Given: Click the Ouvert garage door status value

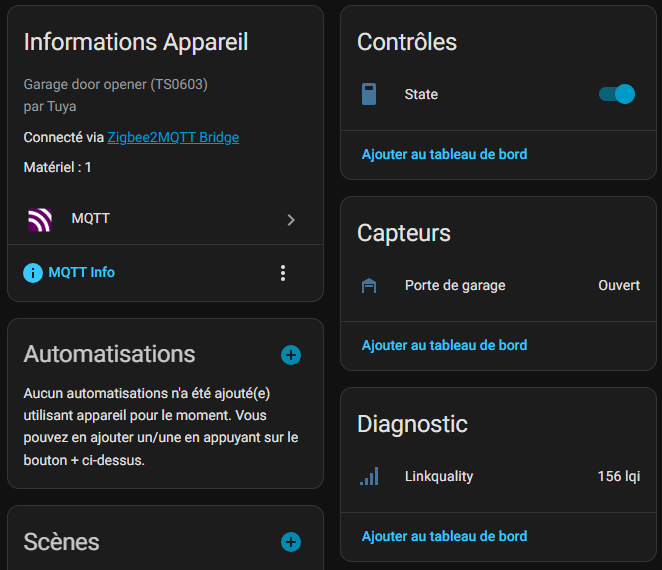Looking at the screenshot, I should 619,286.
